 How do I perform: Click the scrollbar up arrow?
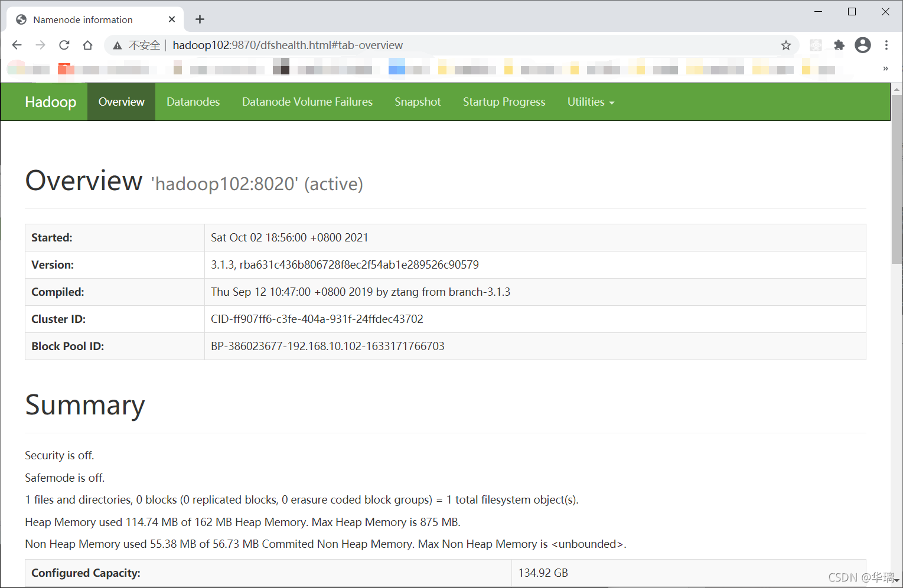[x=897, y=90]
